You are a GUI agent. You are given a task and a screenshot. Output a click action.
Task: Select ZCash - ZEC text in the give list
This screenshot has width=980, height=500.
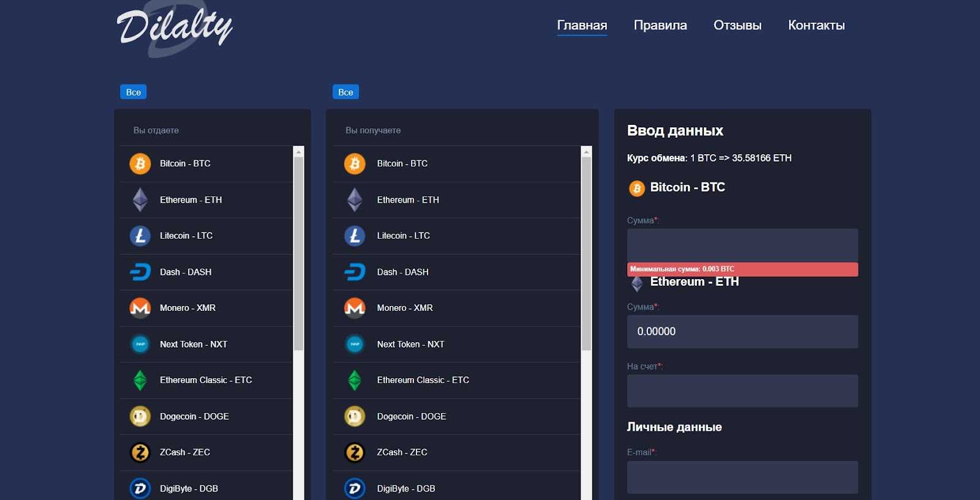(185, 452)
